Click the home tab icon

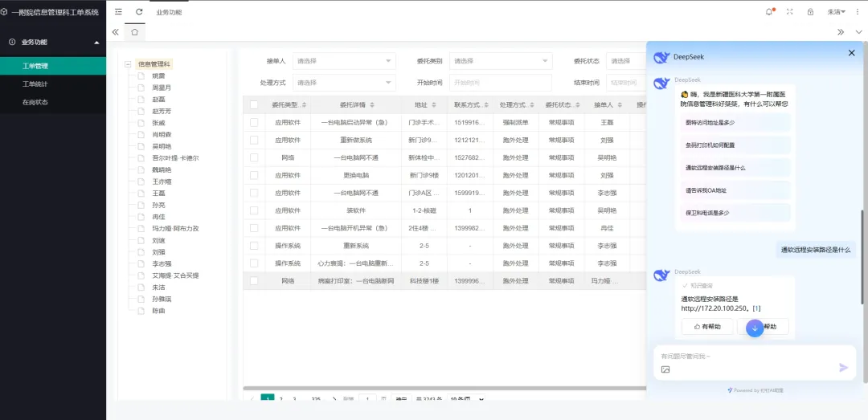(135, 32)
